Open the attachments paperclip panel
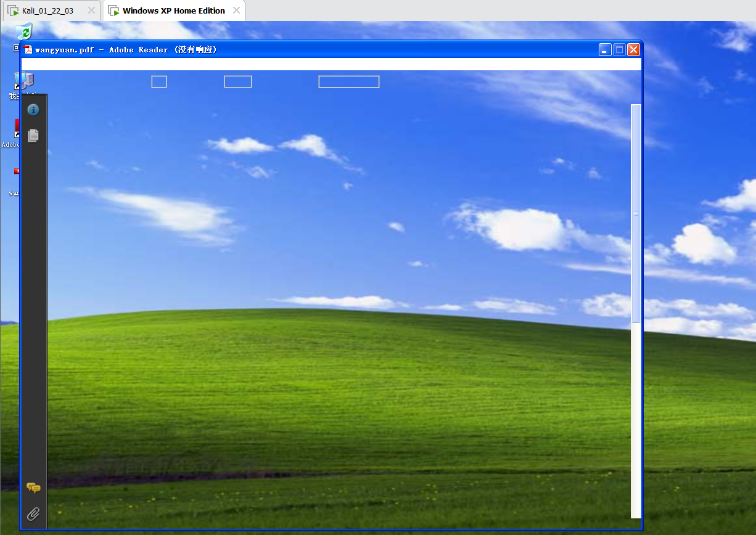Viewport: 756px width, 535px height. (33, 513)
